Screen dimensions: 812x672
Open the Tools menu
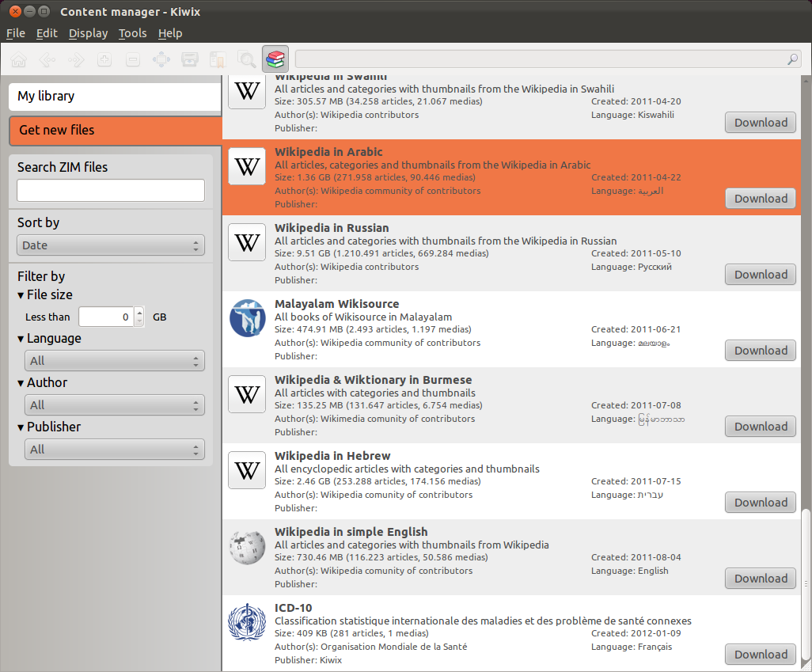click(x=132, y=33)
